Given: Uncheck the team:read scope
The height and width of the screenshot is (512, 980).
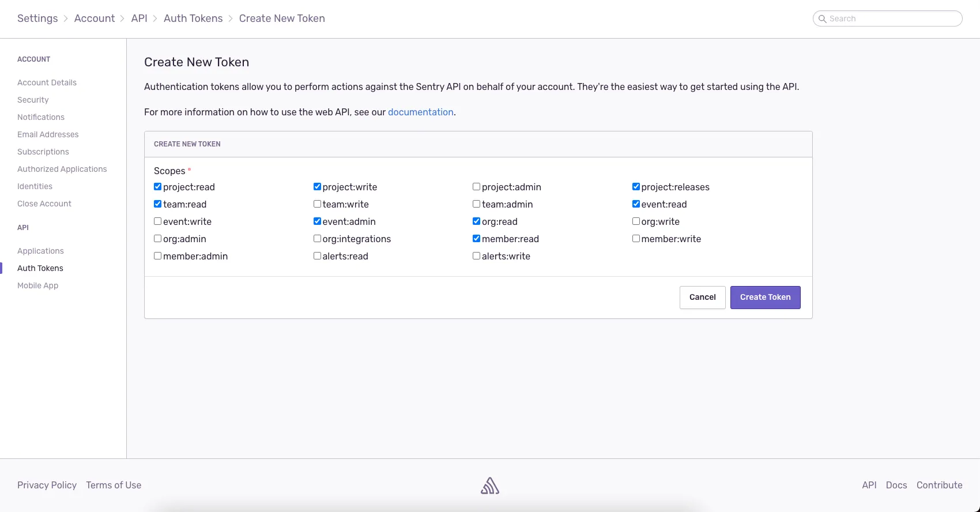Looking at the screenshot, I should pyautogui.click(x=157, y=204).
